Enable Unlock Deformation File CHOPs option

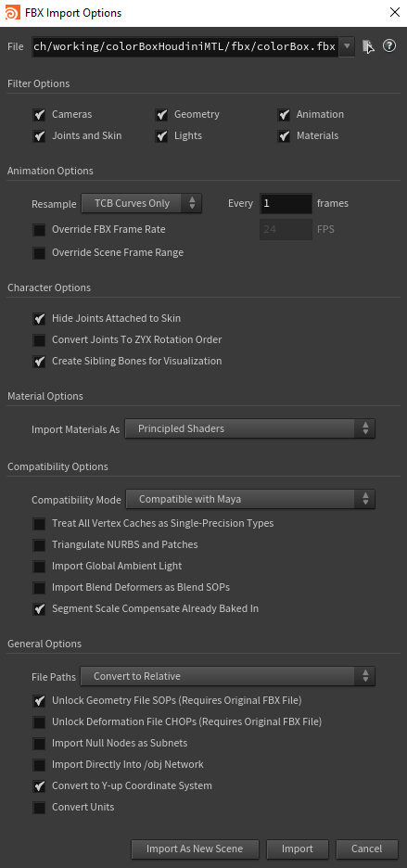point(39,722)
